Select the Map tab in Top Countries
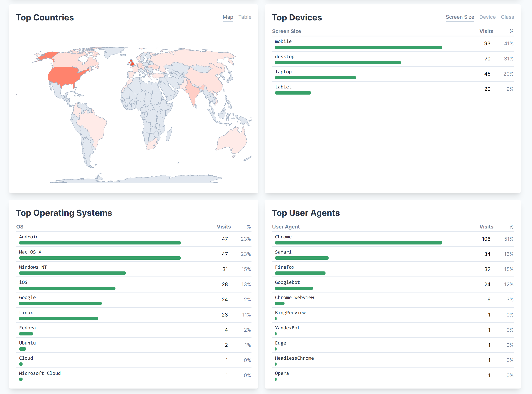The height and width of the screenshot is (394, 532). 228,17
